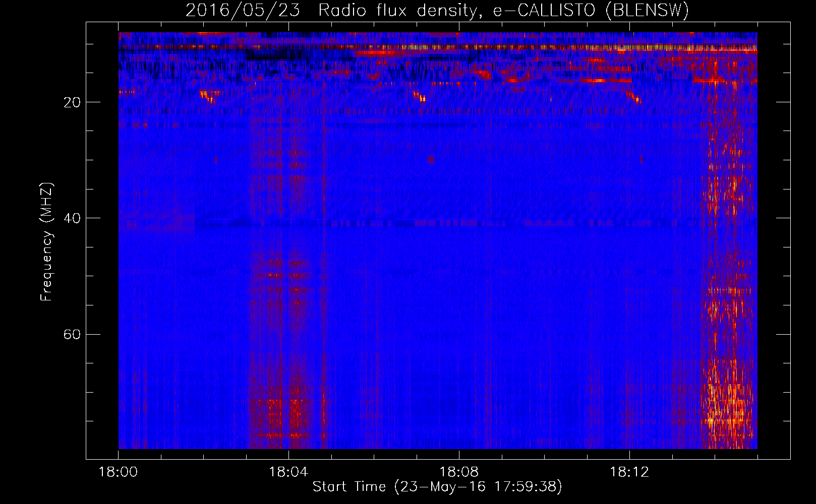Click the "Start Time (23-May-16 17:59:38)" label

pyautogui.click(x=437, y=487)
